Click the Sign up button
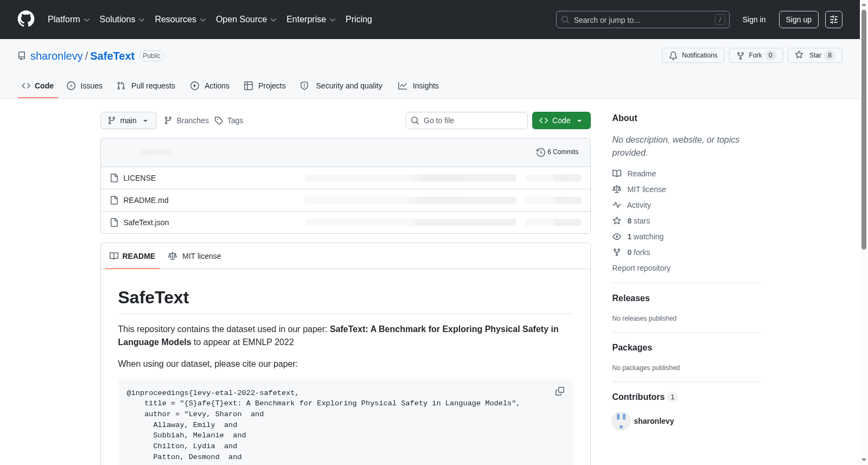This screenshot has height=465, width=868. (799, 20)
